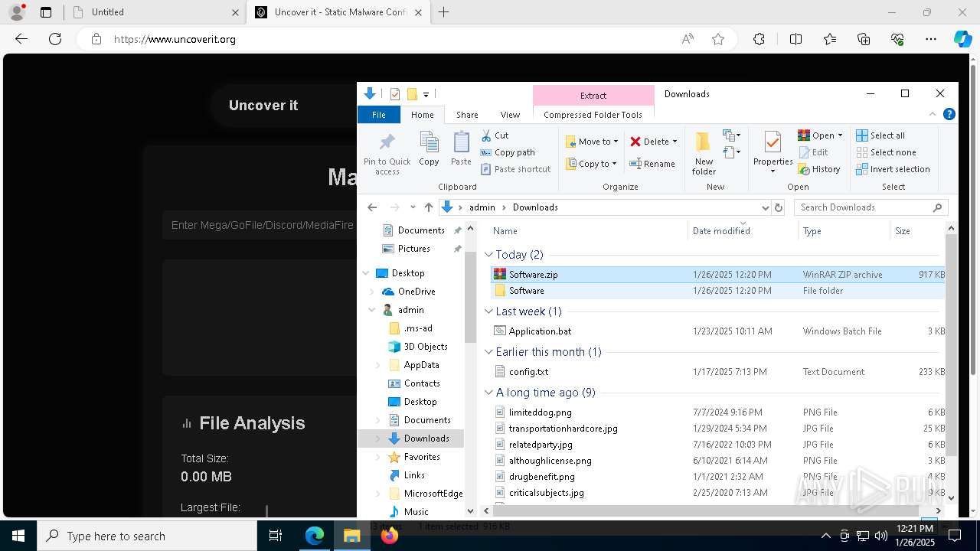Click Select all in ribbon

pos(880,135)
